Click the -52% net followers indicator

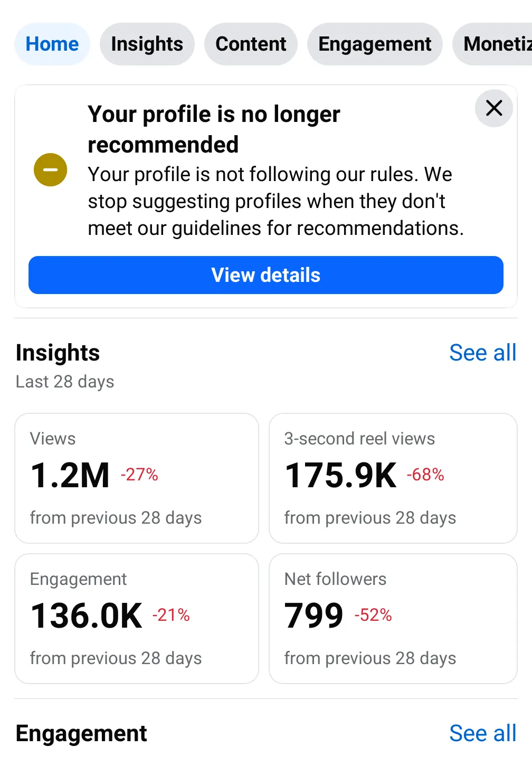(x=373, y=615)
